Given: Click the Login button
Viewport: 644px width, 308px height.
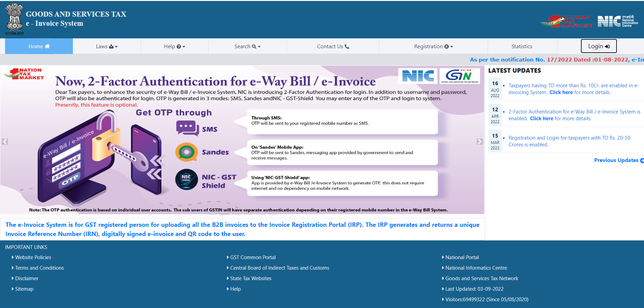Looking at the screenshot, I should [x=599, y=46].
